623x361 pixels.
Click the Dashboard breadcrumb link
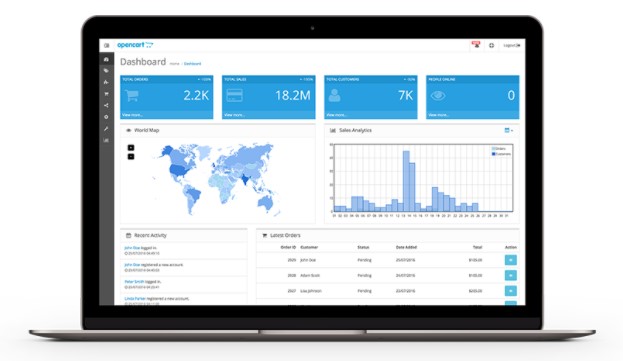(x=192, y=64)
